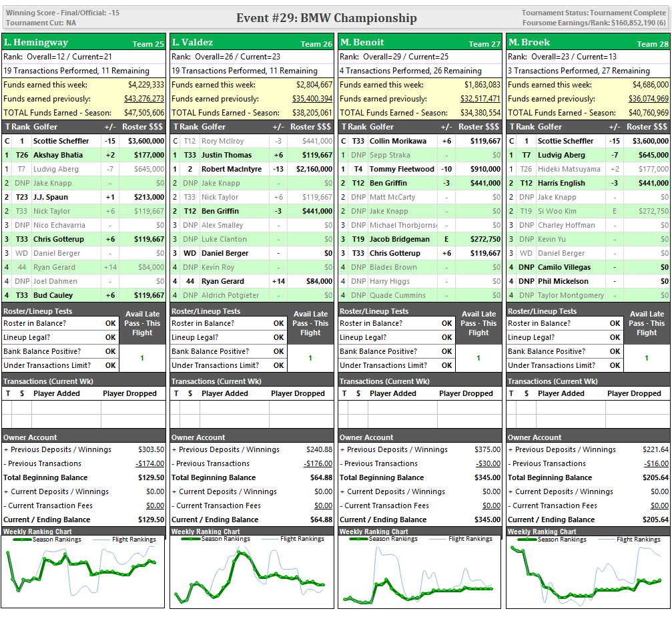The height and width of the screenshot is (621, 672).
Task: Open L. Hemingway's weekly ranking chart
Action: pyautogui.click(x=83, y=571)
